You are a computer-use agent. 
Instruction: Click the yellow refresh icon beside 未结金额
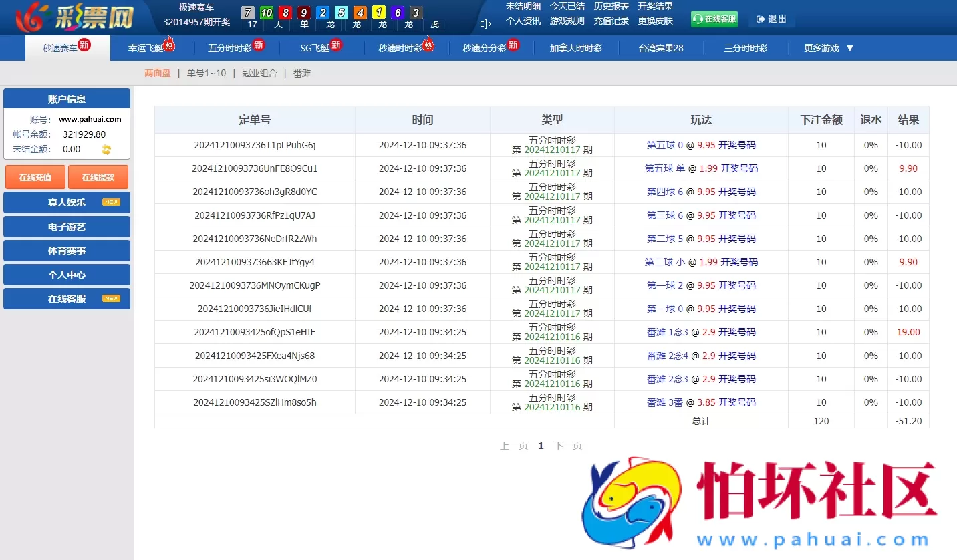coord(108,149)
